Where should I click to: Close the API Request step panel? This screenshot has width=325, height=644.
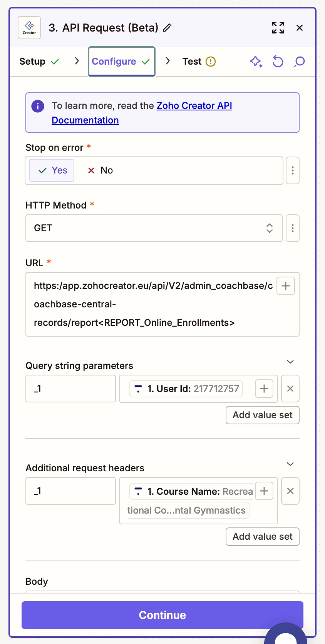point(300,28)
